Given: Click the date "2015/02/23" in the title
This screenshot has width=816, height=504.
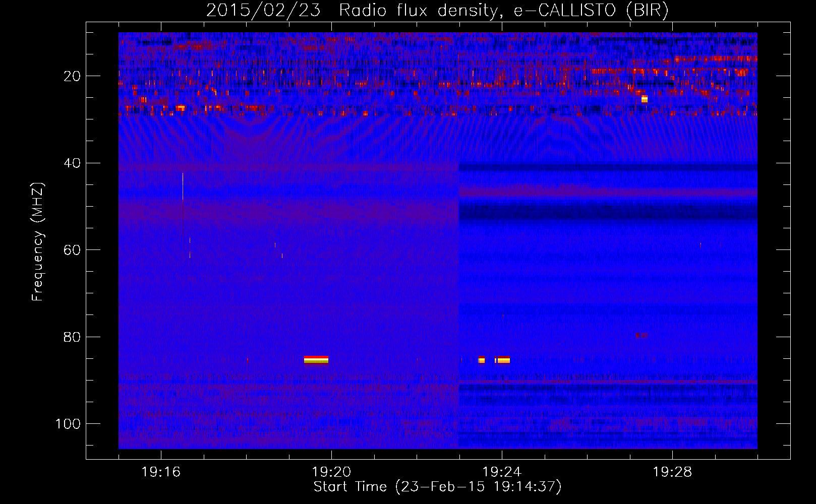Looking at the screenshot, I should [263, 10].
